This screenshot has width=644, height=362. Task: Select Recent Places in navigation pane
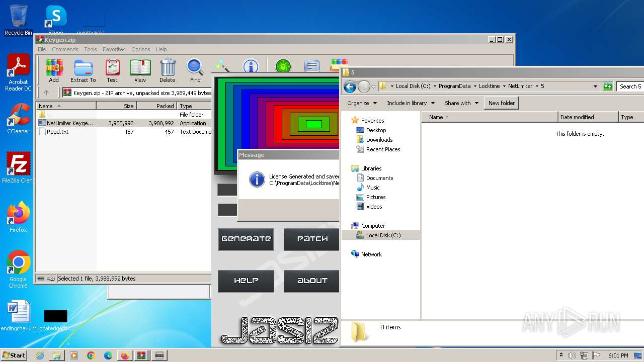pos(383,149)
